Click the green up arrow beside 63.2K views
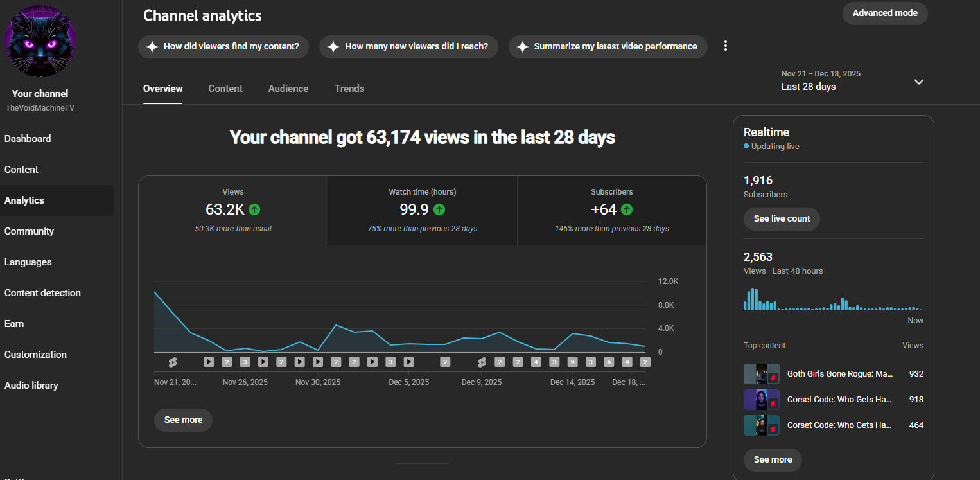The image size is (980, 480). pos(254,209)
